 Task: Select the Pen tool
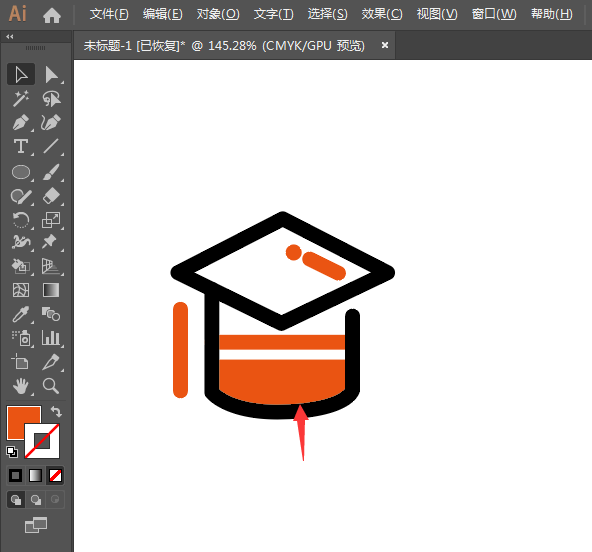point(21,123)
